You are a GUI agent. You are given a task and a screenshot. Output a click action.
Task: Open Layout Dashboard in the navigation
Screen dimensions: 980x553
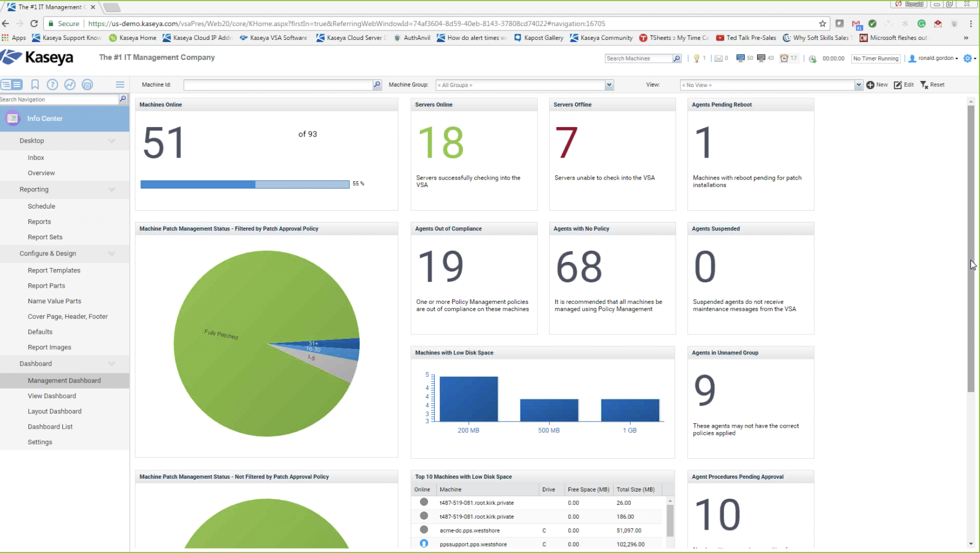[54, 412]
